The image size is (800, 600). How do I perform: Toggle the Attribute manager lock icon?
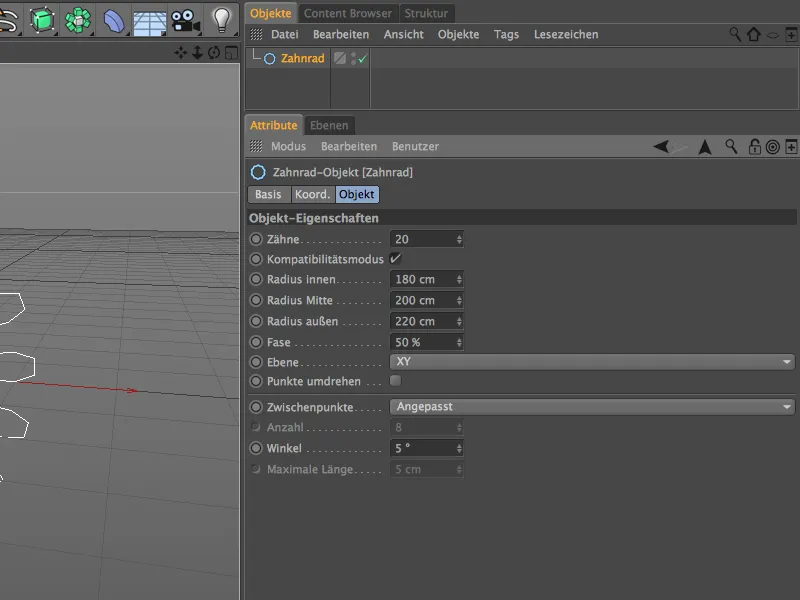tap(754, 146)
